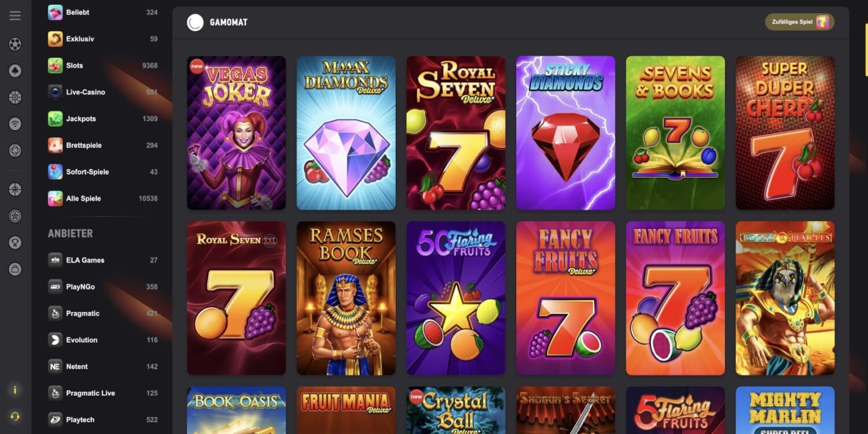Open the hamburger menu icon

coord(15,16)
